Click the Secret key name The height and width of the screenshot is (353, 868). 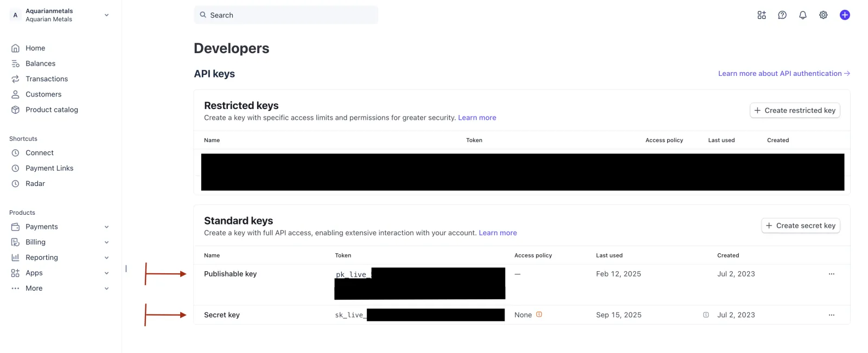221,315
